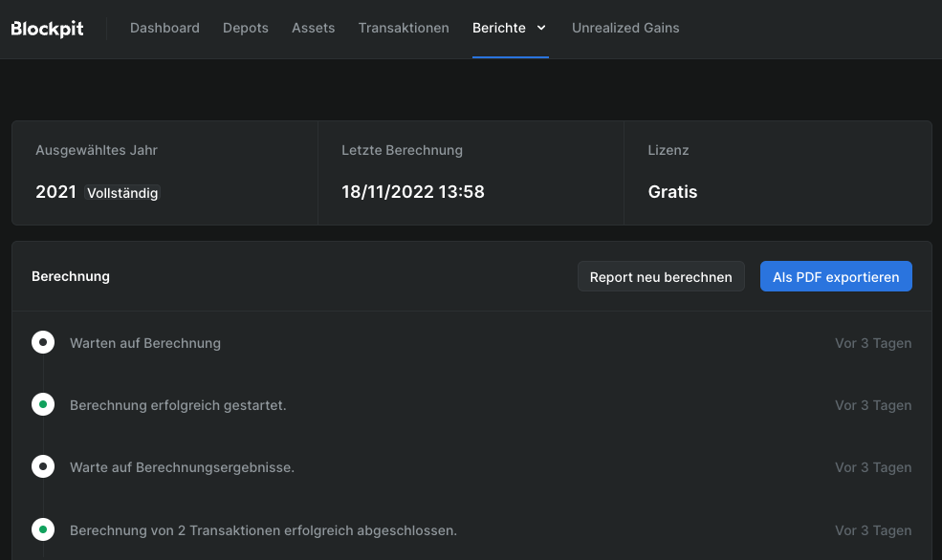942x560 pixels.
Task: Go to the Depots tab
Action: 245,29
